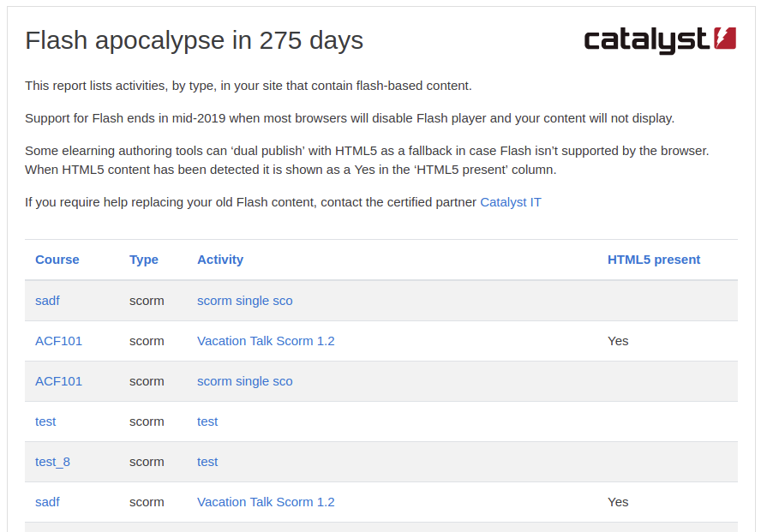Select Yes value in sadf Vacation Talk row

[618, 502]
